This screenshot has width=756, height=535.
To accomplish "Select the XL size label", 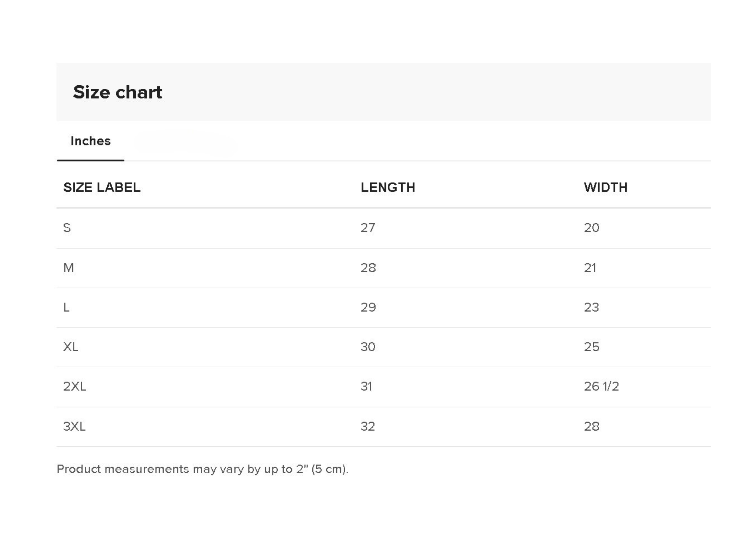I will pyautogui.click(x=71, y=347).
